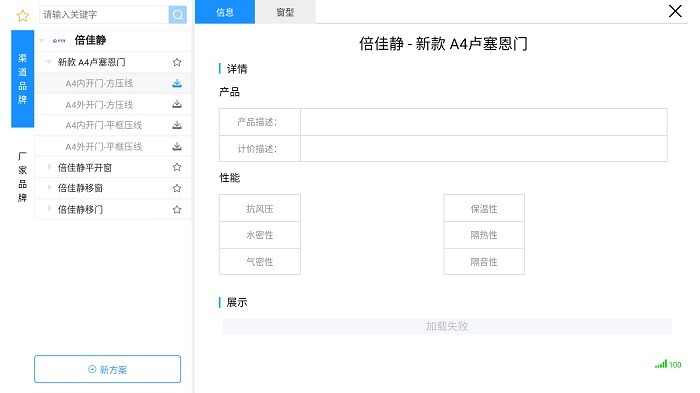The width and height of the screenshot is (700, 393).
Task: Click the 展示 section heading
Action: [237, 302]
